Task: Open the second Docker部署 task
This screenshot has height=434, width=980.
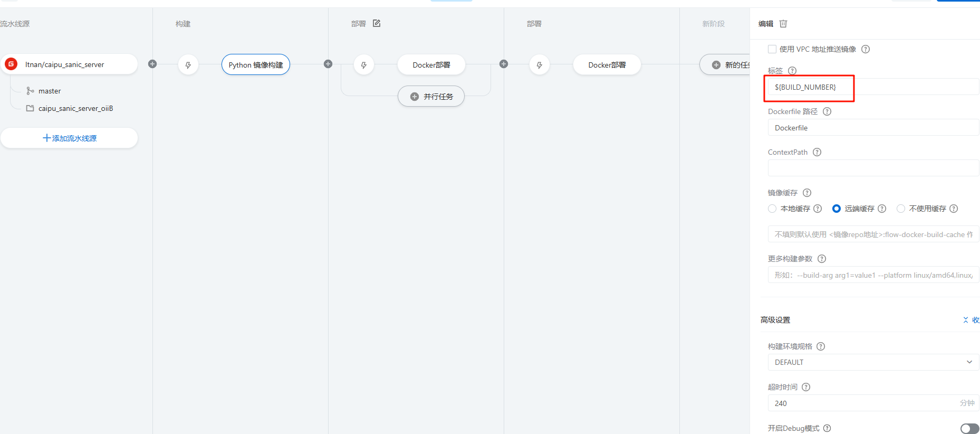Action: tap(607, 65)
